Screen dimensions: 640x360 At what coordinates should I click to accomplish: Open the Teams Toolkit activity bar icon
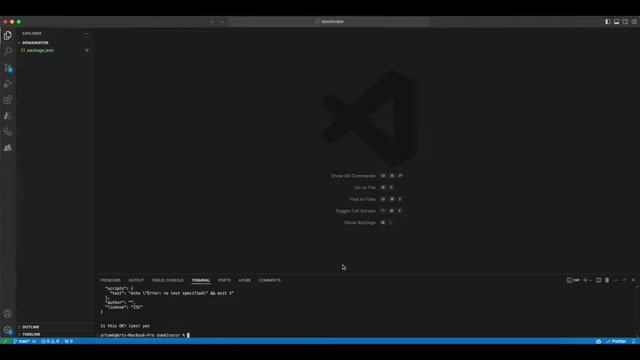tap(8, 148)
